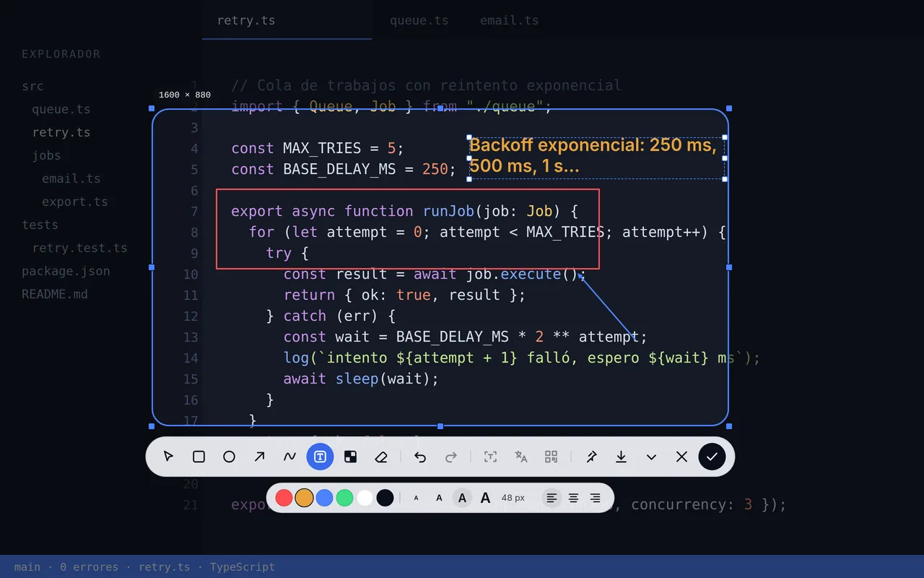Collapse the tests folder in the explorer
Viewport: 924px width, 578px height.
[x=40, y=225]
